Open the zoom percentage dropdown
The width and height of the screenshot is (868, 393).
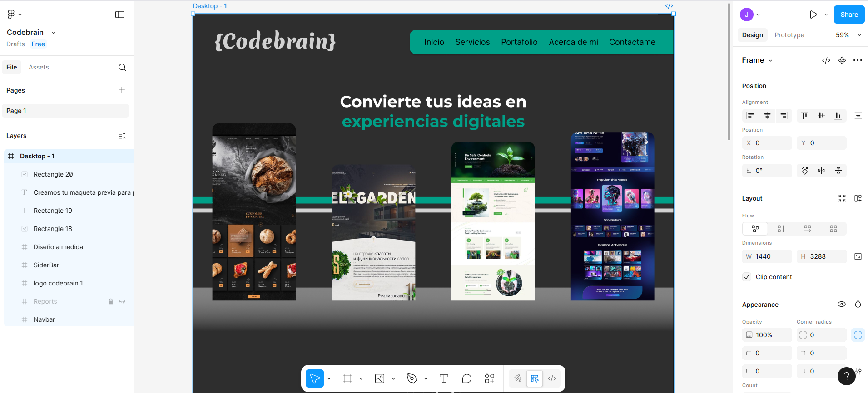pos(848,35)
